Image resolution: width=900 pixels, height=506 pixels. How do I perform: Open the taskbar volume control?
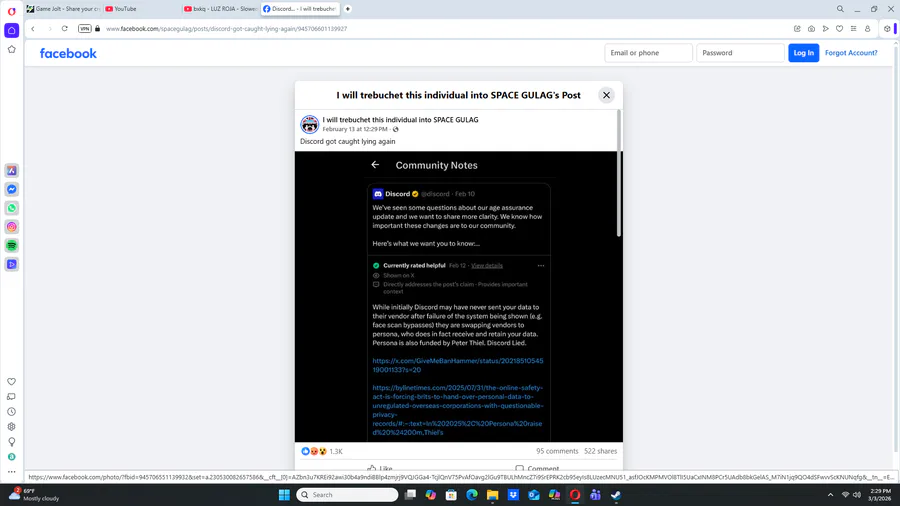click(x=856, y=495)
